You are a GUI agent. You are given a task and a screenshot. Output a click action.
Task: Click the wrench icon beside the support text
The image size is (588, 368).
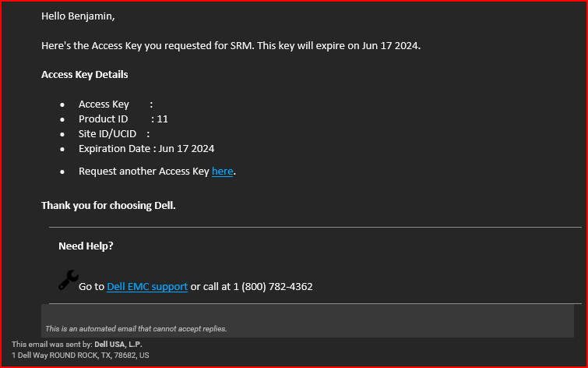coord(68,280)
